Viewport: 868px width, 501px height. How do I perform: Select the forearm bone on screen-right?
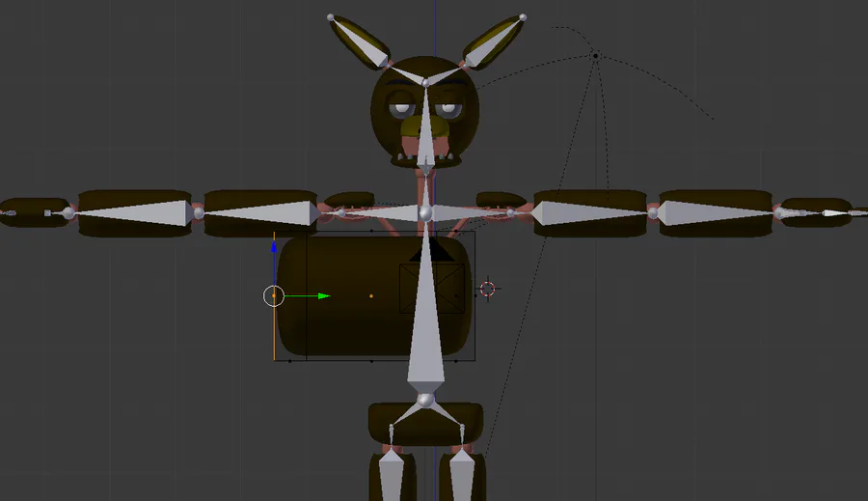pos(717,212)
